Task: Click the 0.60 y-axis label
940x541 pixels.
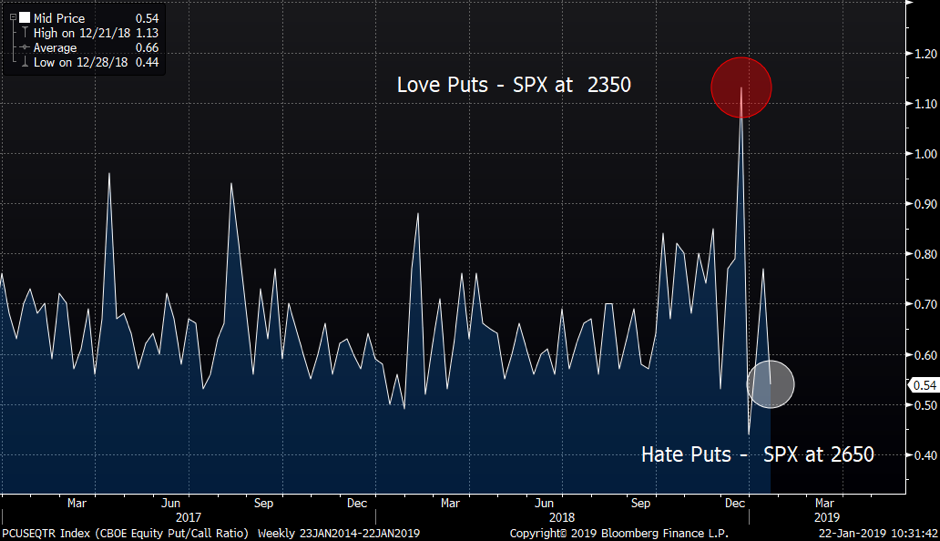Action: coord(926,355)
